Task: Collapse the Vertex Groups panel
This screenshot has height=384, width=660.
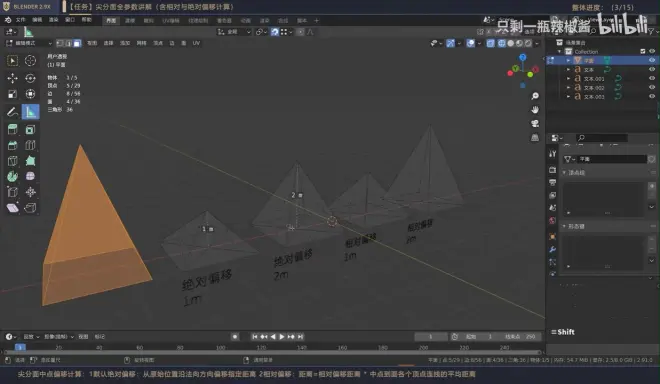Action: tap(564, 173)
